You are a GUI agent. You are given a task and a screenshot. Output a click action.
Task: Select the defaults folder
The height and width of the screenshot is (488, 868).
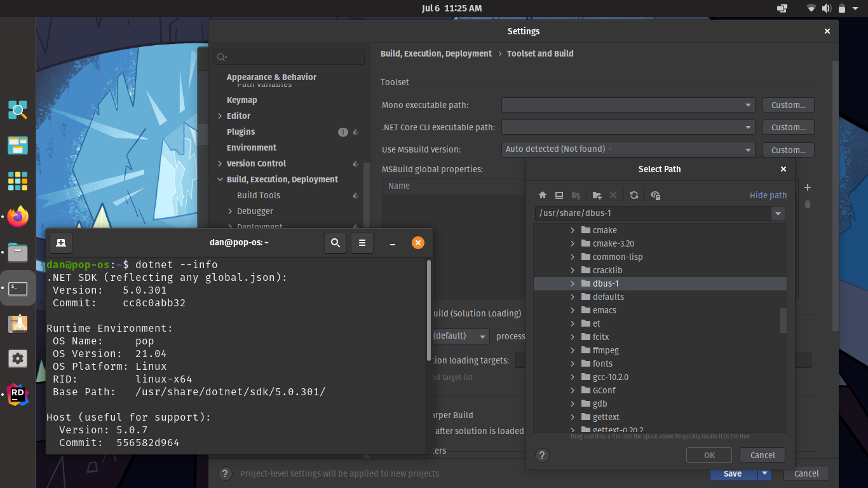pyautogui.click(x=608, y=297)
